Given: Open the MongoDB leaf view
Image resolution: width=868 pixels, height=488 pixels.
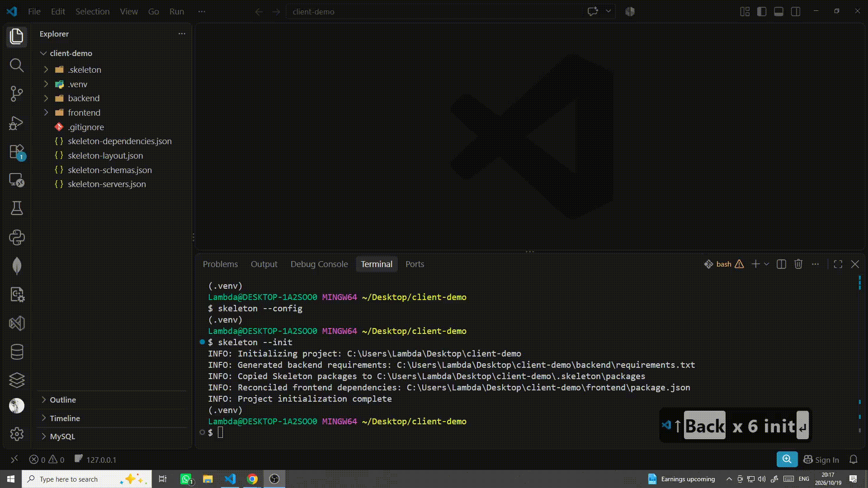Looking at the screenshot, I should coord(17,266).
